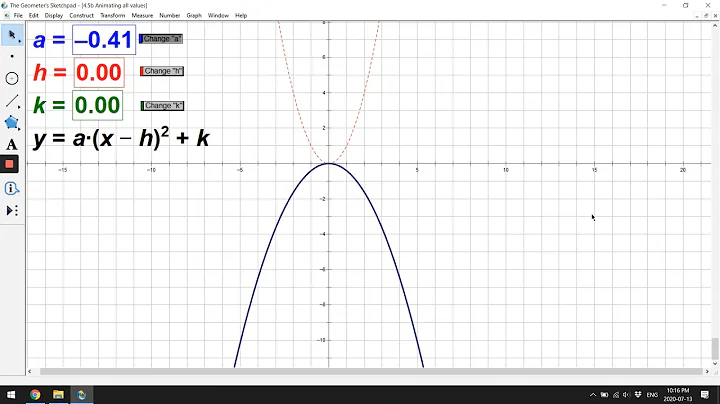
Task: Open the Number menu
Action: click(169, 16)
